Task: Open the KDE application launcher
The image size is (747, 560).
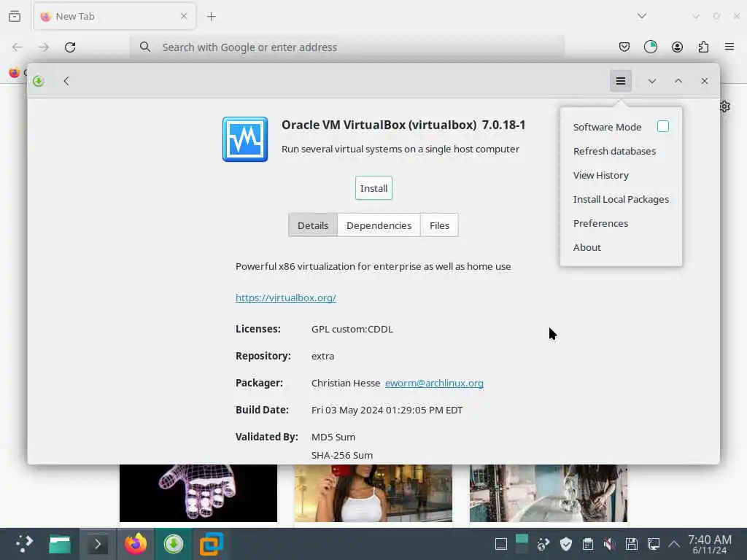Action: (x=24, y=544)
